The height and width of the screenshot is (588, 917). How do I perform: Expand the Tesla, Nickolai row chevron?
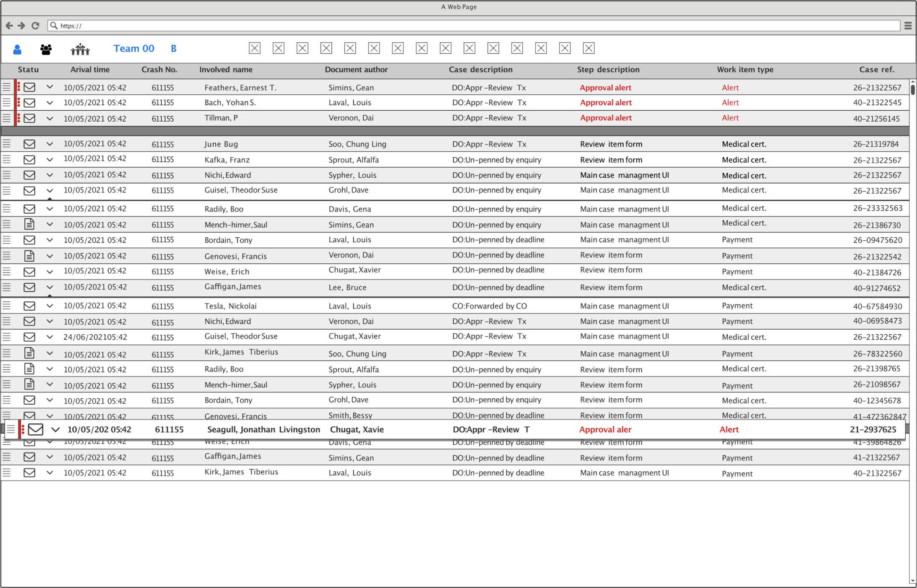tap(50, 306)
